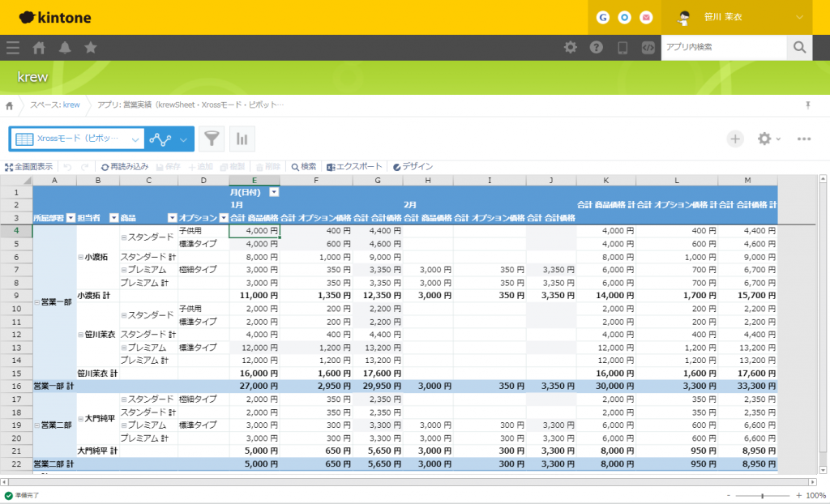Select the cell 4,000 円 in row 4 column E
The image size is (830, 504).
point(254,231)
